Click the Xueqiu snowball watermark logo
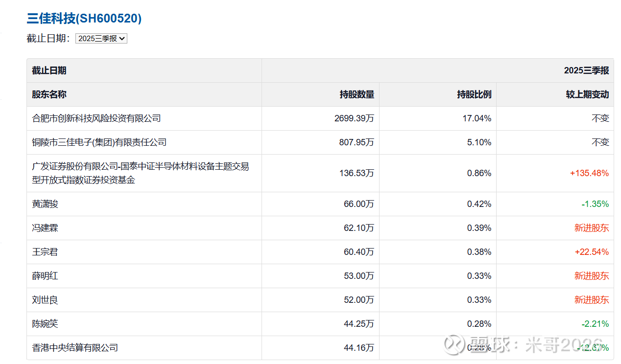The image size is (621, 364). coord(454,344)
